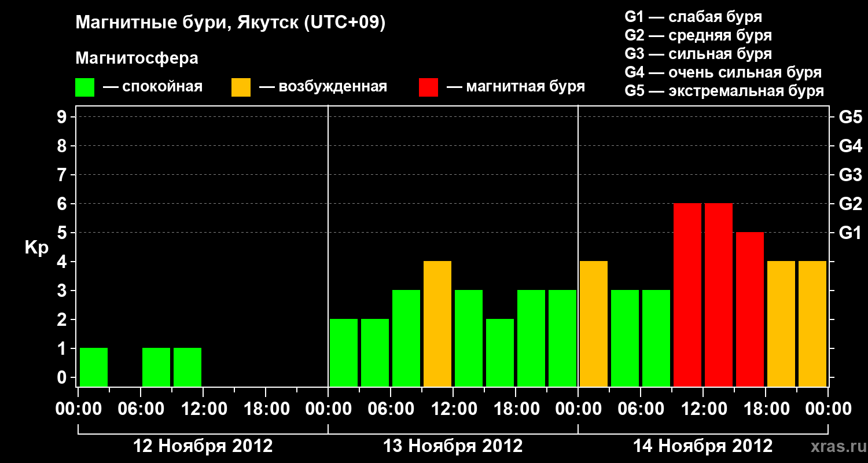Click the red Kp 5 bar on 14 November
868x463 pixels.
click(x=750, y=309)
